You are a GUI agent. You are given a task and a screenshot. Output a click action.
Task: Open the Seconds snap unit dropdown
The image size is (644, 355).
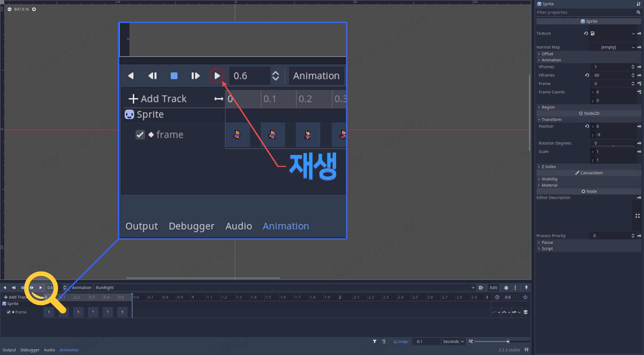453,342
